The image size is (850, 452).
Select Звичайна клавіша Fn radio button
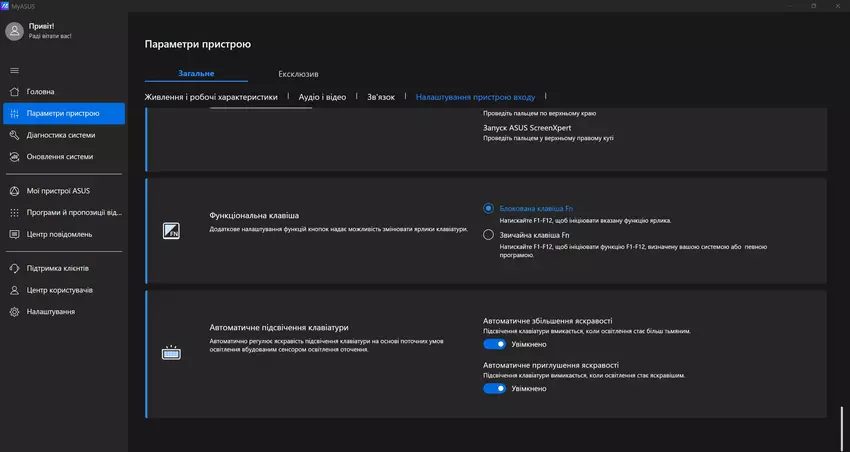pyautogui.click(x=488, y=235)
